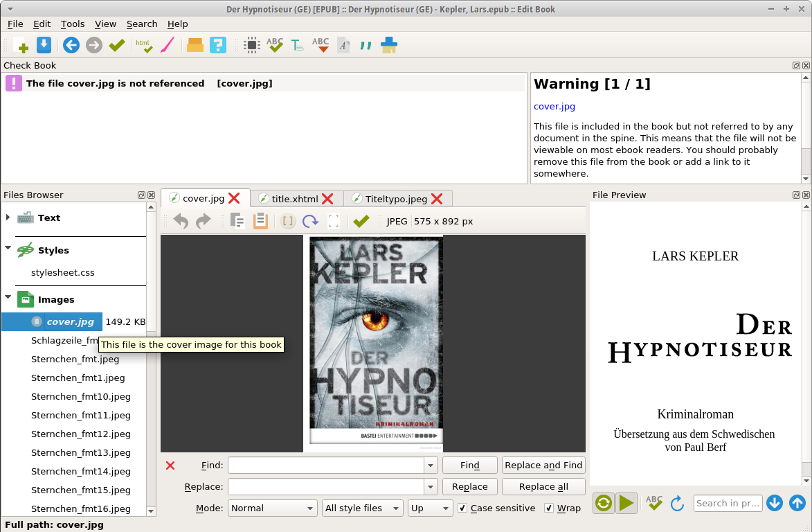Open the All style files dropdown
The image size is (812, 532).
[363, 508]
